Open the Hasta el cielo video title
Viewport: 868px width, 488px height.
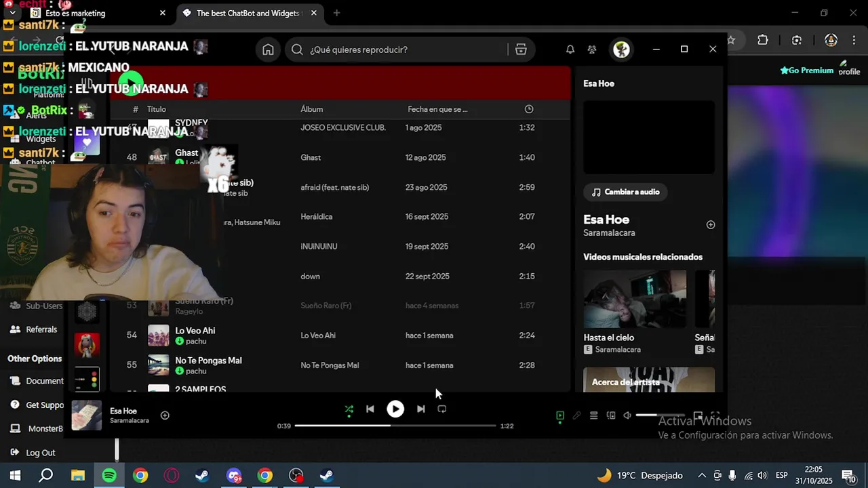point(609,338)
